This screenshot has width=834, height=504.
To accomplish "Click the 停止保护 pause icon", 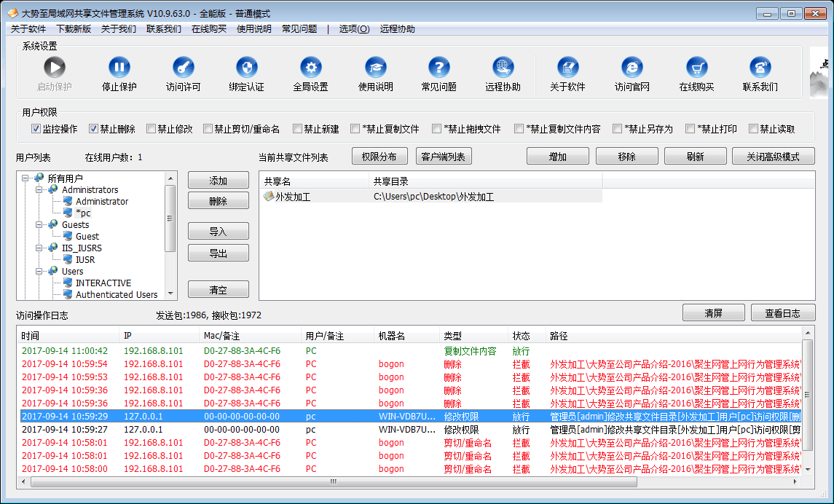I will [119, 68].
